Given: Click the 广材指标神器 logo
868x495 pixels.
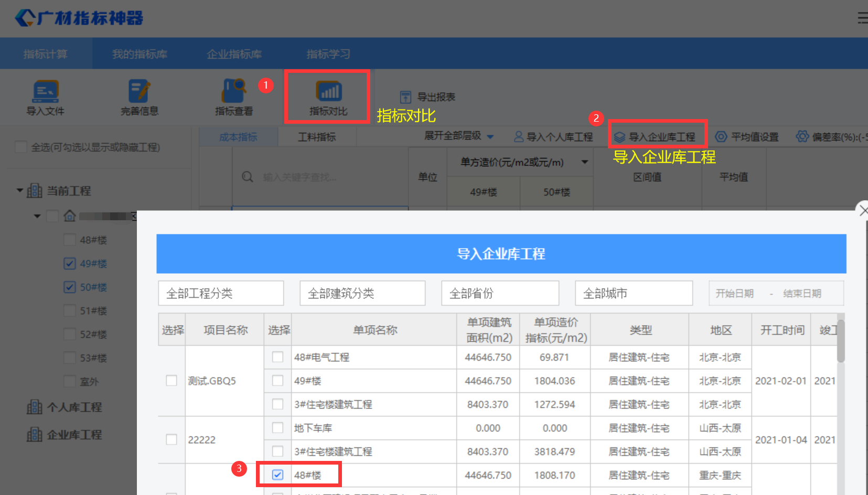Looking at the screenshot, I should click(79, 18).
